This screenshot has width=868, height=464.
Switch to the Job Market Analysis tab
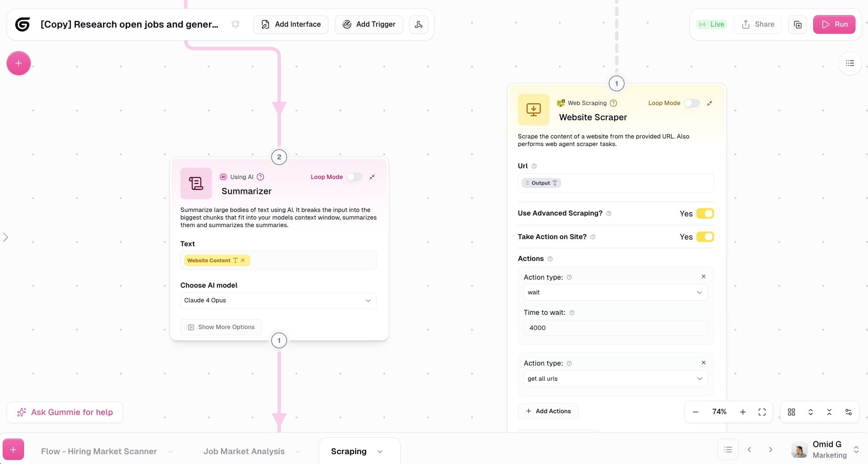click(x=244, y=451)
